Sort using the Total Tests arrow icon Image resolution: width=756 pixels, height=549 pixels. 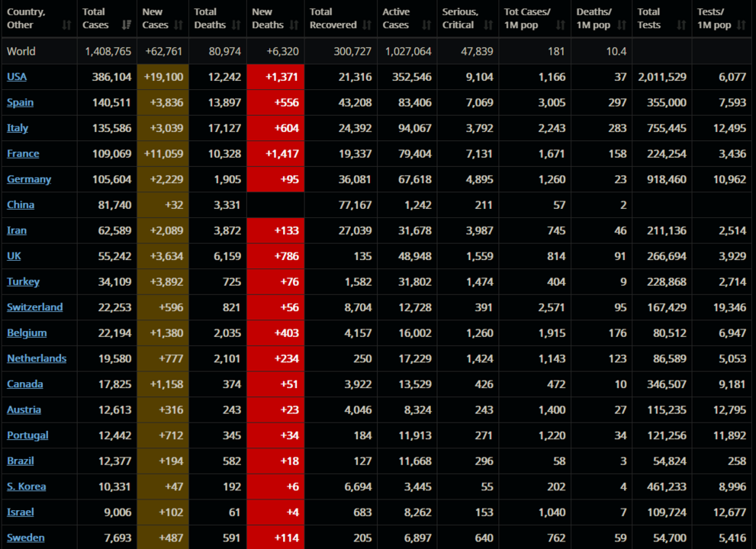681,25
